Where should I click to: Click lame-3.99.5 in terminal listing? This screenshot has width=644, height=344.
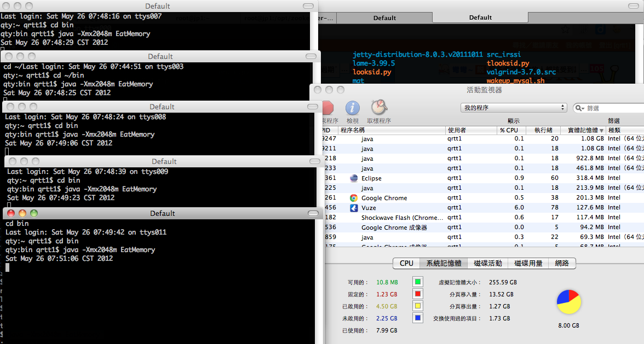373,63
